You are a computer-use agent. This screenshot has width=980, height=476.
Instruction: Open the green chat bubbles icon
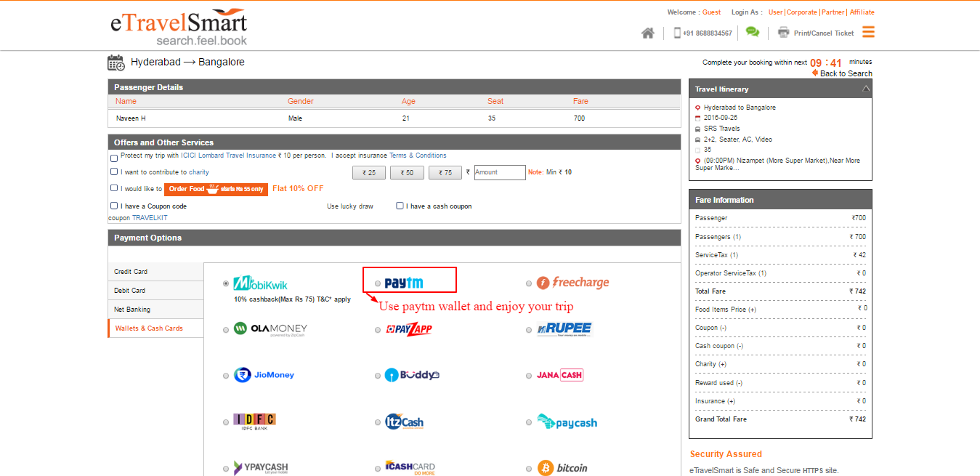click(x=753, y=32)
